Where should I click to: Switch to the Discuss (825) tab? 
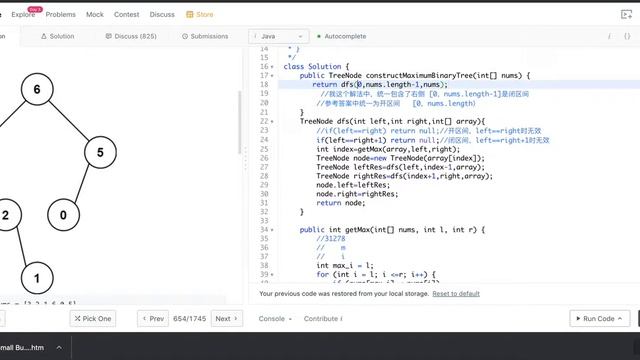[x=131, y=36]
